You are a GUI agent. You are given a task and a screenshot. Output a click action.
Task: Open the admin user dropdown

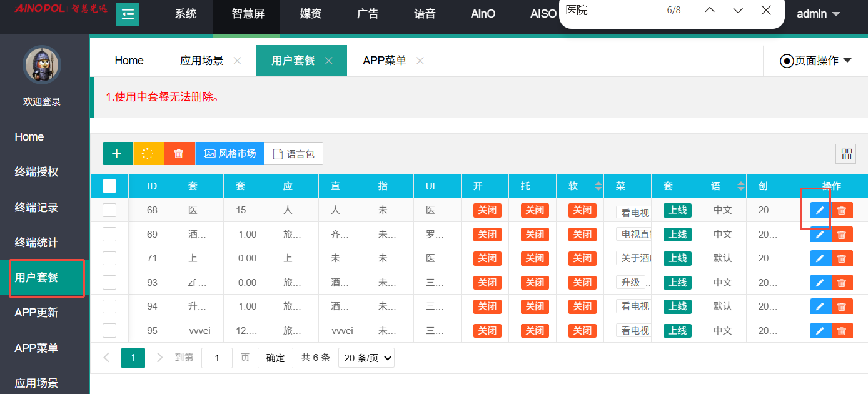(818, 14)
